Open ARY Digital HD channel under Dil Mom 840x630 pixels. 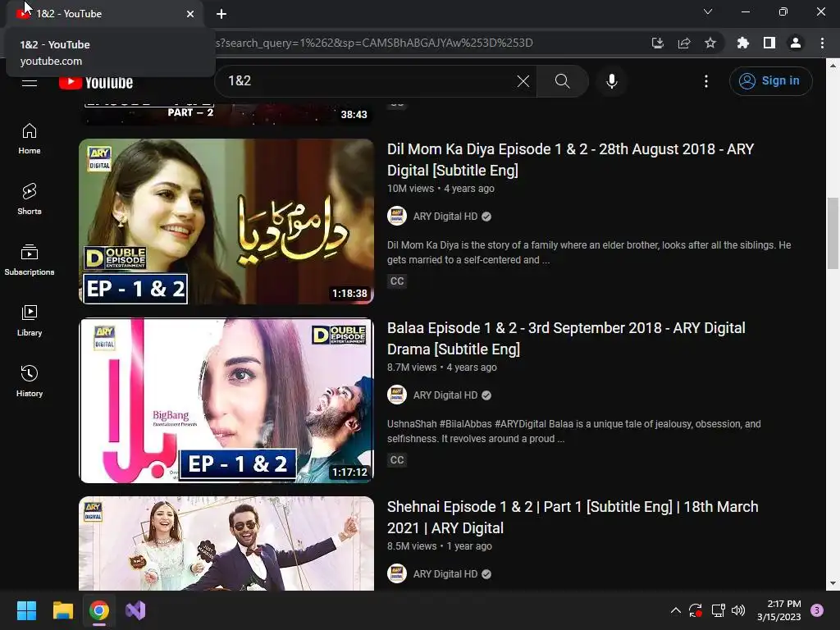[445, 217]
